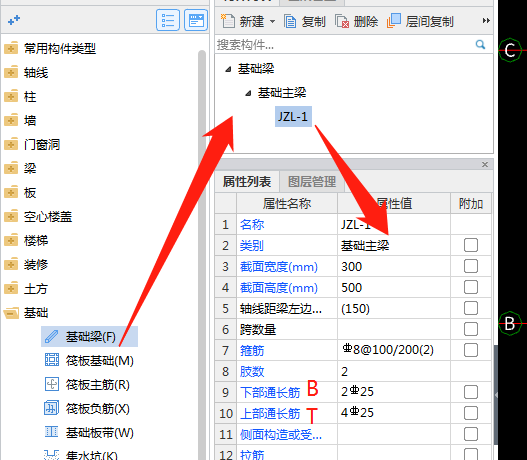Click axis marker B on canvas

[x=510, y=324]
